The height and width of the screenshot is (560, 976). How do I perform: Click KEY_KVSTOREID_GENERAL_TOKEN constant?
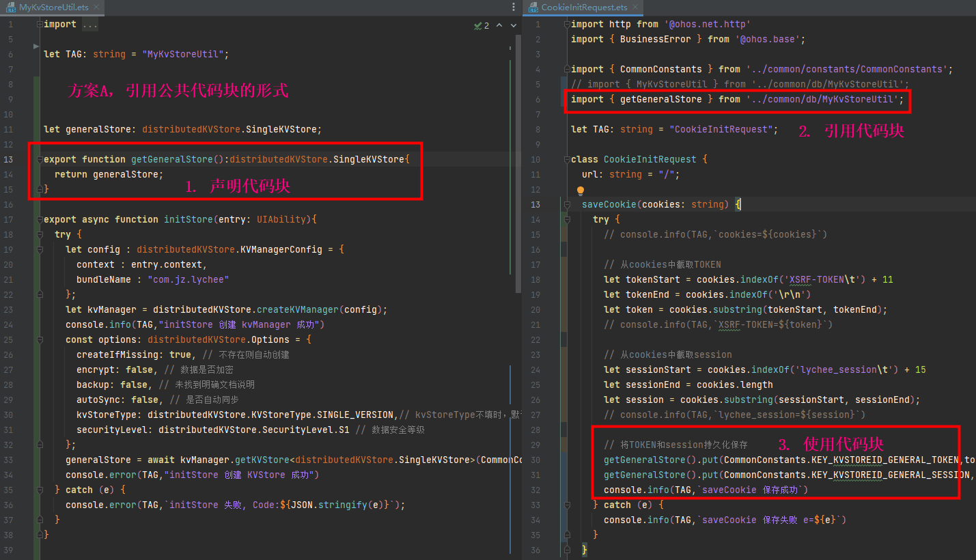point(887,460)
